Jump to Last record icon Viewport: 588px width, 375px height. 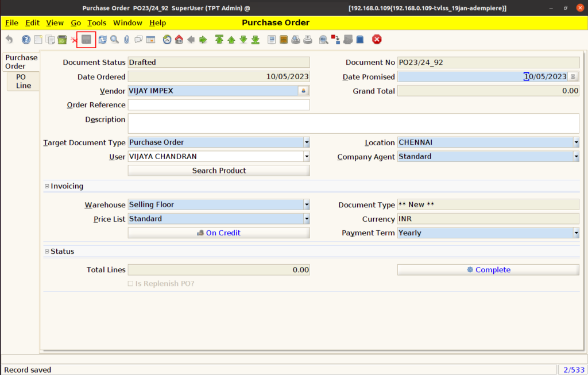tap(256, 40)
